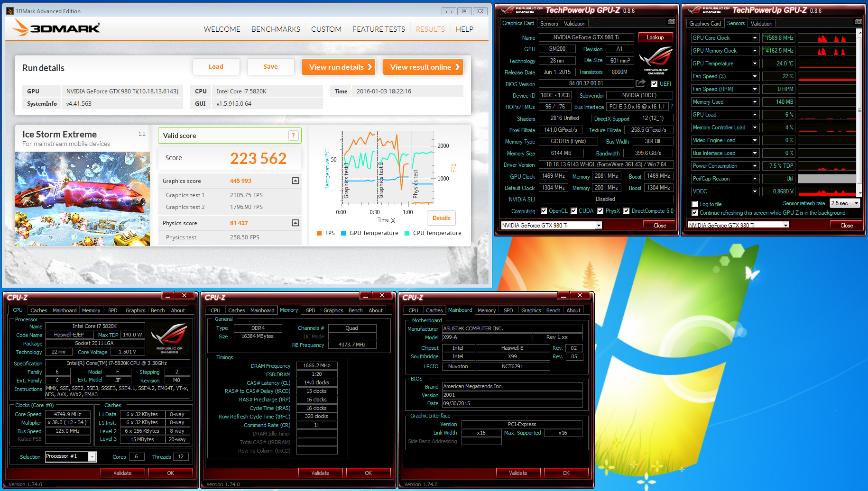Toggle the CUDA checkbox

[574, 211]
